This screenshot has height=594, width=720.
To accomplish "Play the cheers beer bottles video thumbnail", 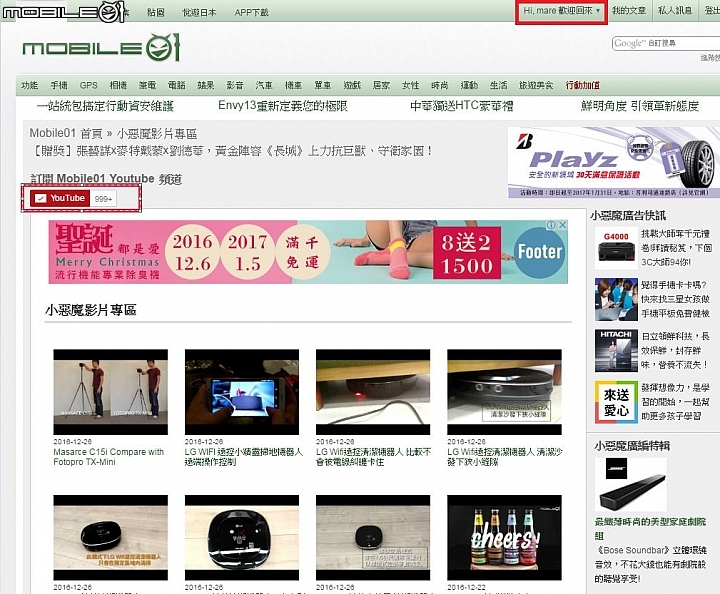I will (x=505, y=538).
